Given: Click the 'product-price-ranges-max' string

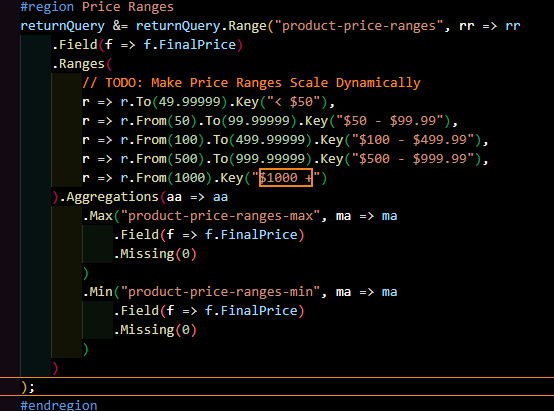Looking at the screenshot, I should click(220, 216).
